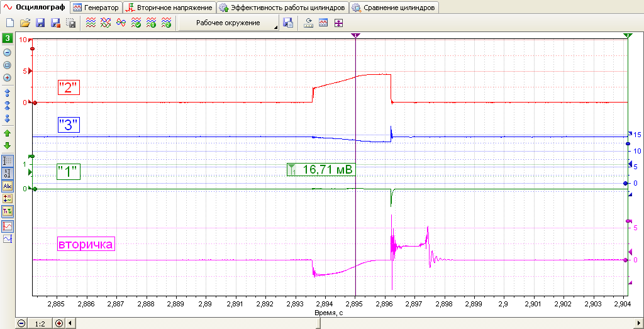Image resolution: width=644 pixels, height=329 pixels.
Task: Click the floppy icon with red square
Action: pyautogui.click(x=55, y=23)
